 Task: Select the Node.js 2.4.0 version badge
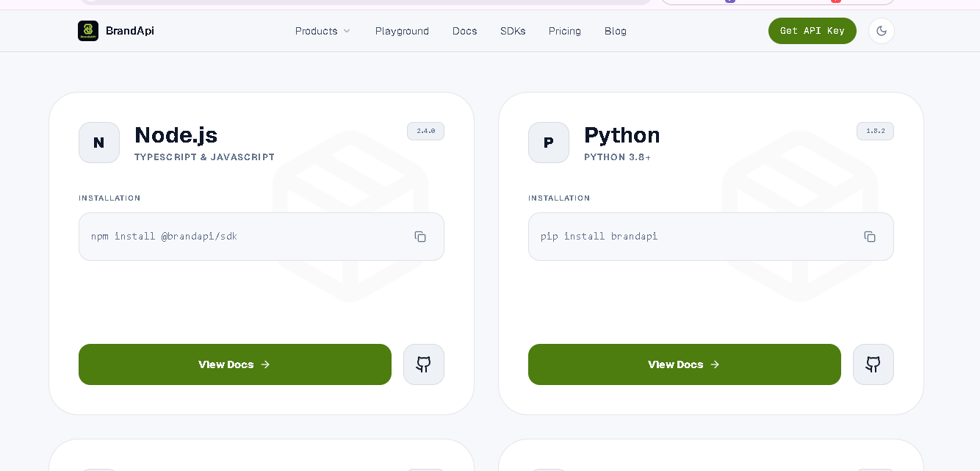pyautogui.click(x=426, y=131)
